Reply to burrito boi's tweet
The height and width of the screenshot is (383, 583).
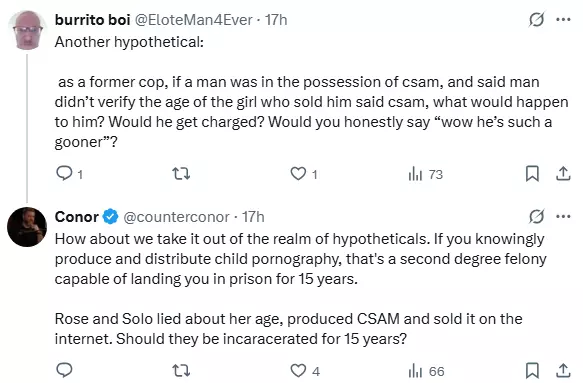pyautogui.click(x=64, y=173)
